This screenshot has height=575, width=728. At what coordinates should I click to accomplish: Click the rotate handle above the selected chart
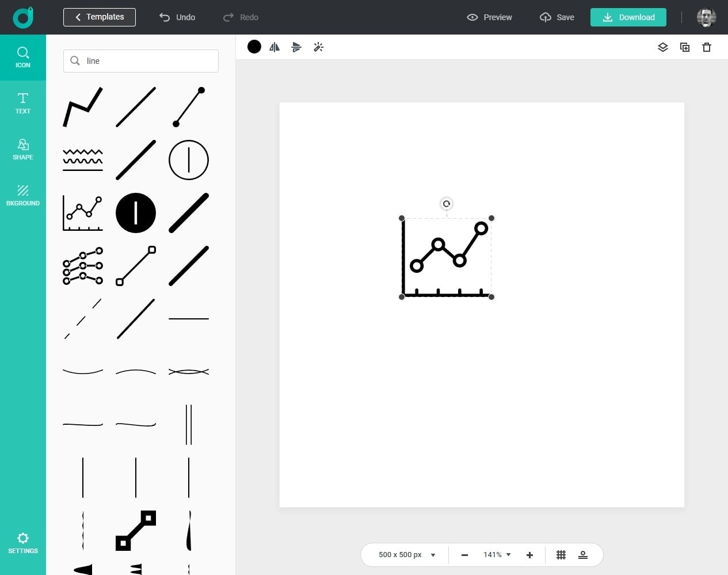coord(447,204)
